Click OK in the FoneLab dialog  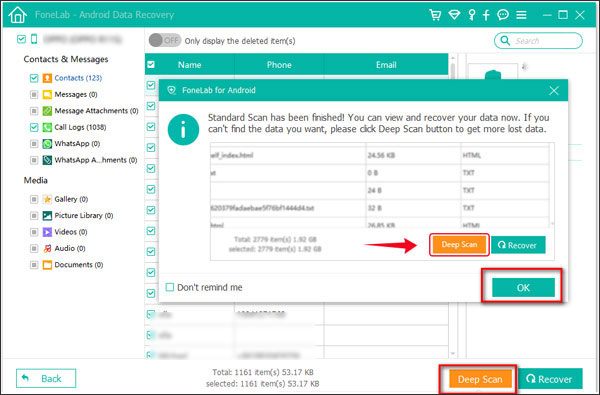(x=523, y=287)
